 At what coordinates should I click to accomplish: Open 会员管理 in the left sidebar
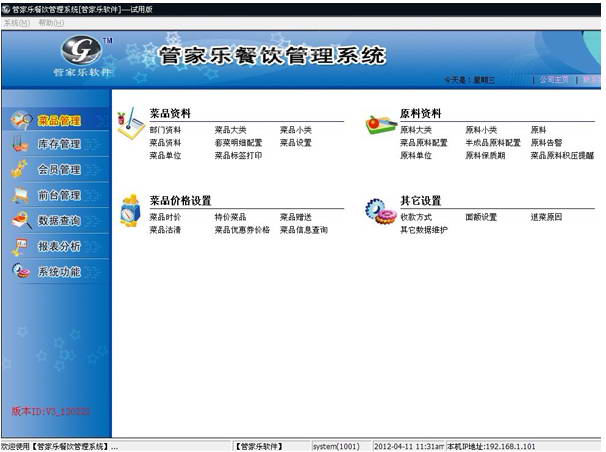point(58,169)
